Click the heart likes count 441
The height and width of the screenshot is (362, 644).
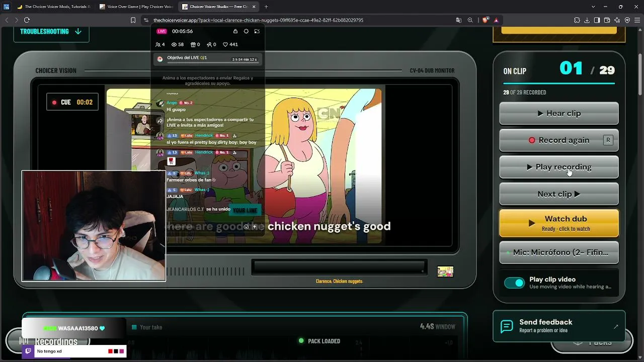(x=230, y=44)
